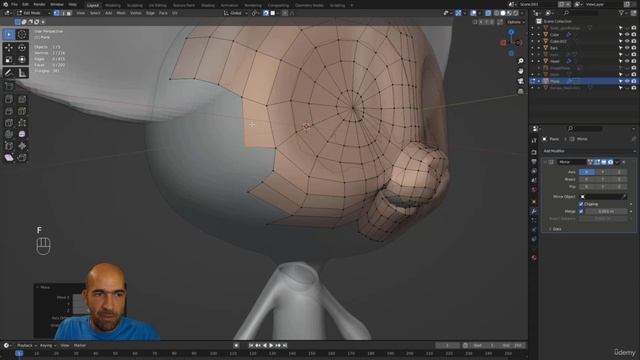The height and width of the screenshot is (360, 640).
Task: Open the Edit Mode dropdown
Action: (33, 13)
